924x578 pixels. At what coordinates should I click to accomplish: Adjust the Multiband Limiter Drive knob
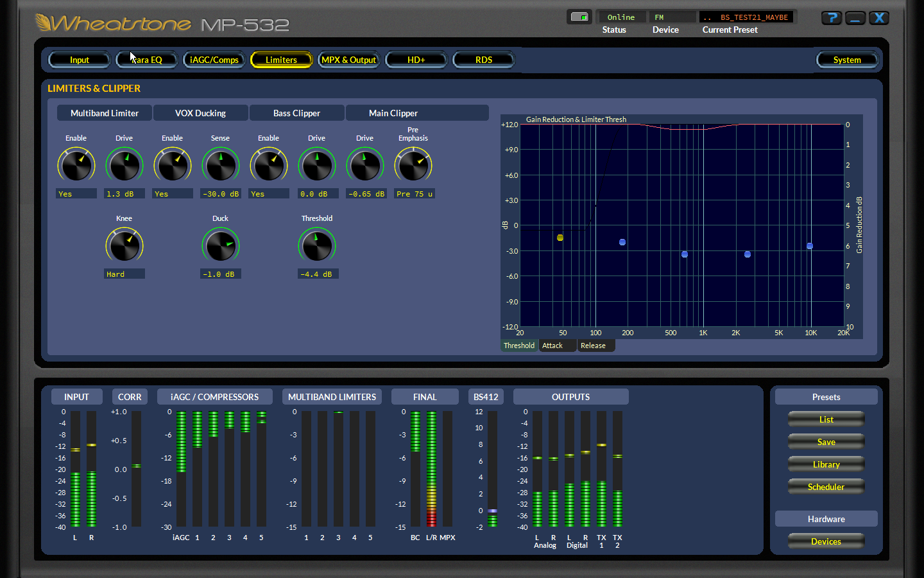click(124, 165)
